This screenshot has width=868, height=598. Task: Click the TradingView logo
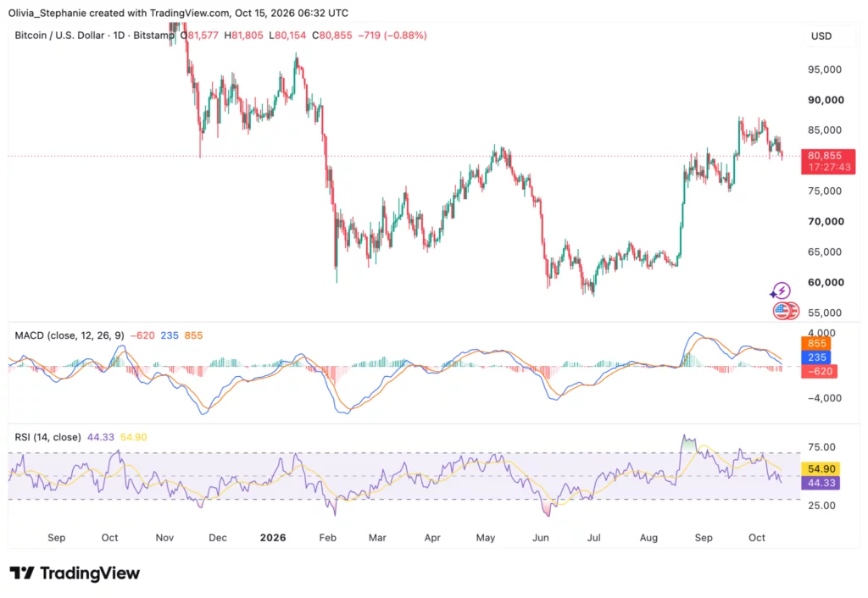coord(75,573)
